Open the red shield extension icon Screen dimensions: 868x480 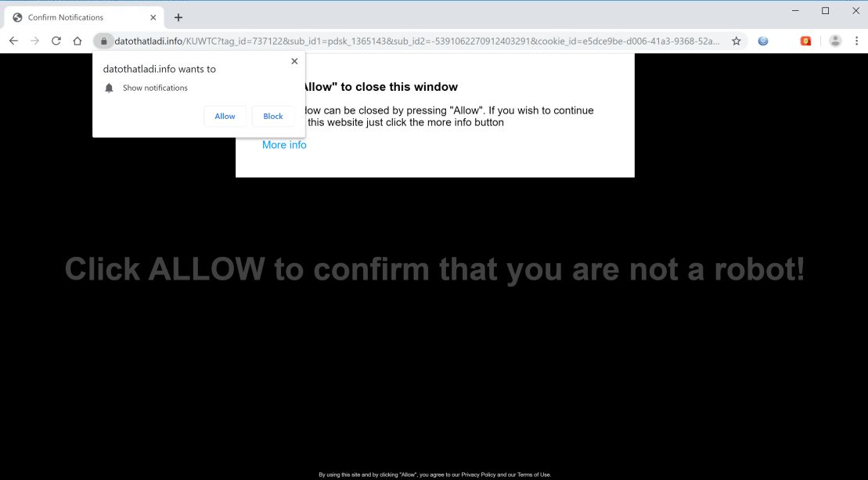(x=806, y=41)
